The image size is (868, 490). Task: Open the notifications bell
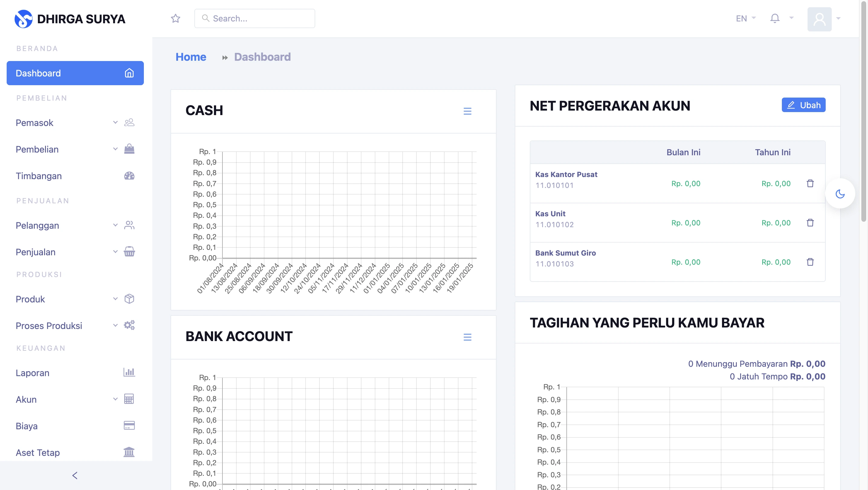coord(775,18)
